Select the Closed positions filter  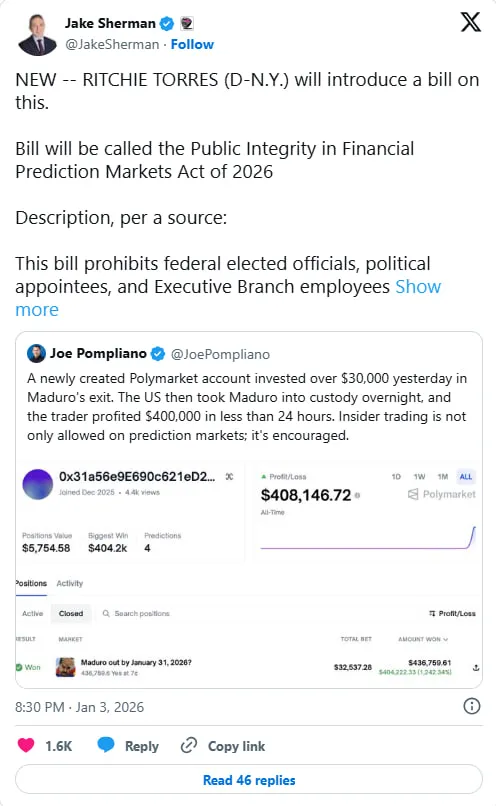71,613
